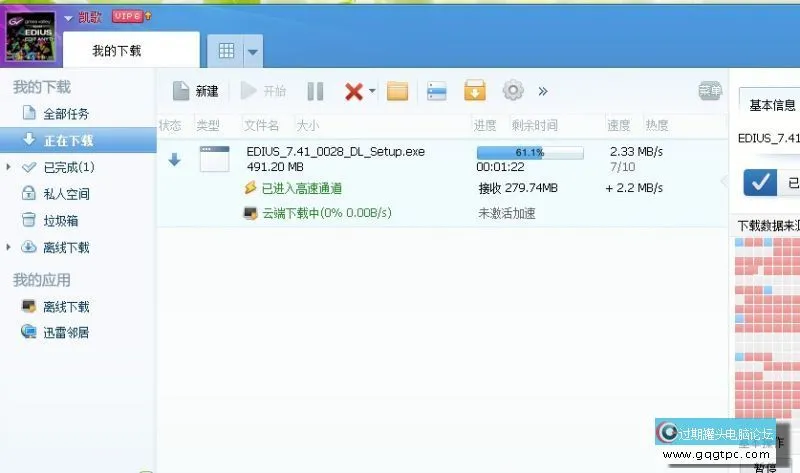Select the 我的下载 tab

(131, 50)
